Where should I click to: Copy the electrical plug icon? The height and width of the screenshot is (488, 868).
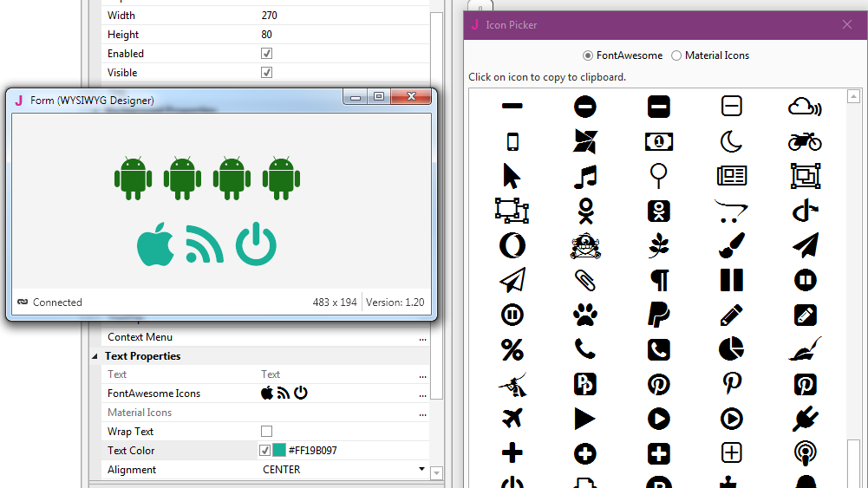pos(805,419)
